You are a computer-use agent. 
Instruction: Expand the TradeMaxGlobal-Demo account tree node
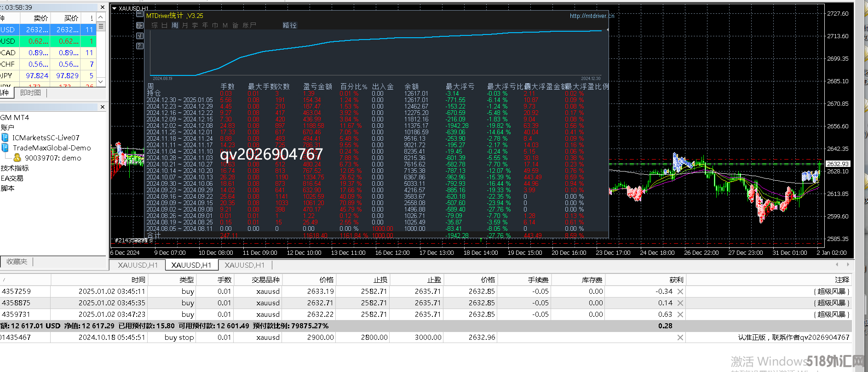coord(5,148)
